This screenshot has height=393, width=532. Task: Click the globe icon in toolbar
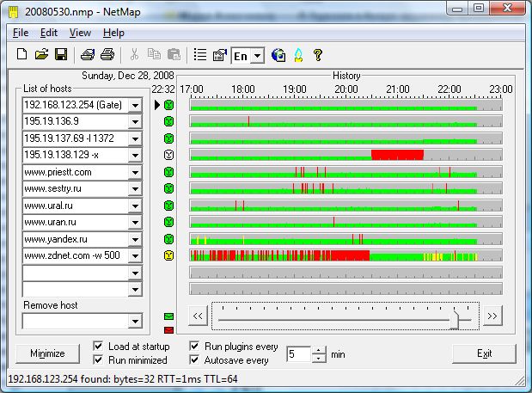pyautogui.click(x=278, y=55)
